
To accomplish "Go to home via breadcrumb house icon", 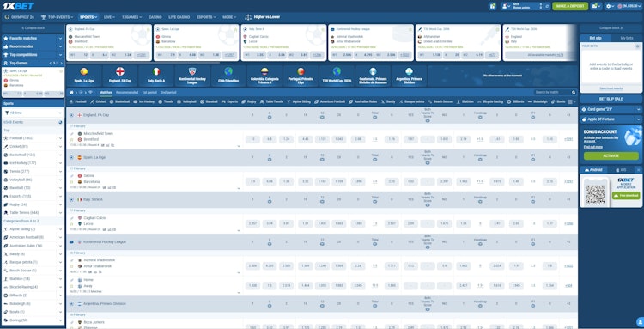I will 71,93.
